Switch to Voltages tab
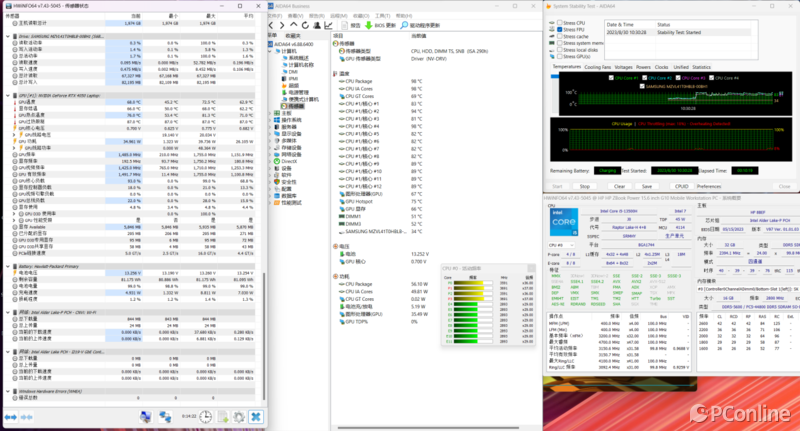The height and width of the screenshot is (431, 800). click(x=623, y=67)
